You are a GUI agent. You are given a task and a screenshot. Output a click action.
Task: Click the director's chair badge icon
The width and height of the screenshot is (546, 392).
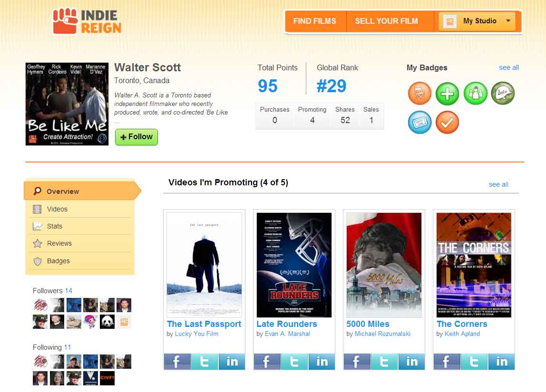[x=419, y=94]
